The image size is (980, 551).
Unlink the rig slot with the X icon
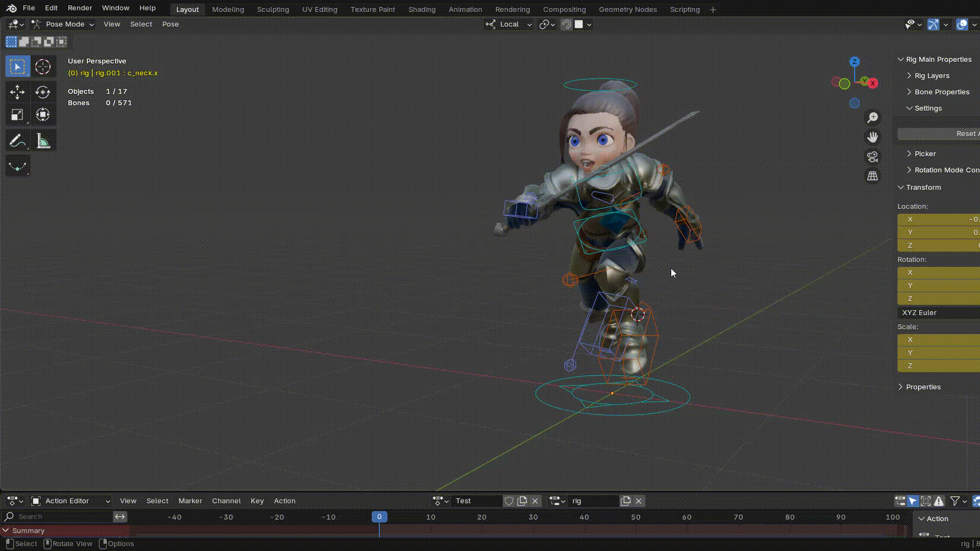639,501
